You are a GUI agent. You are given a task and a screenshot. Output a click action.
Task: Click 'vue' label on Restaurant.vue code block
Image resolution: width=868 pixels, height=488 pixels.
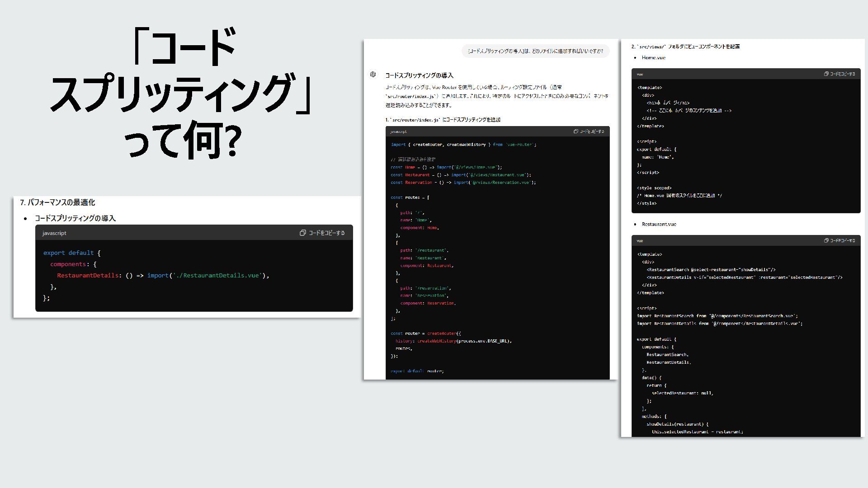click(x=640, y=241)
